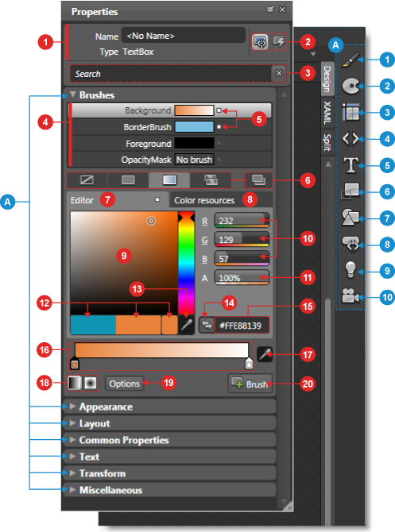
Task: Click the Foreground black swatch
Action: click(194, 143)
